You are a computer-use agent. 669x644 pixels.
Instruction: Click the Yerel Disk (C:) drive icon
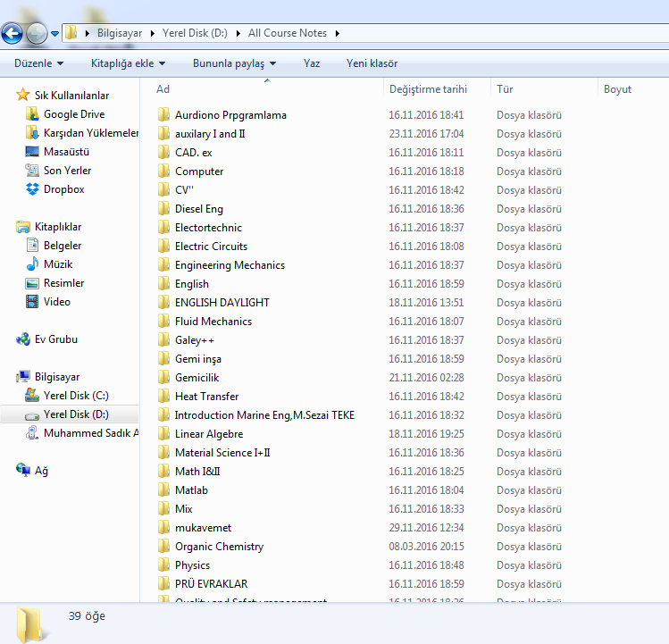[x=33, y=396]
